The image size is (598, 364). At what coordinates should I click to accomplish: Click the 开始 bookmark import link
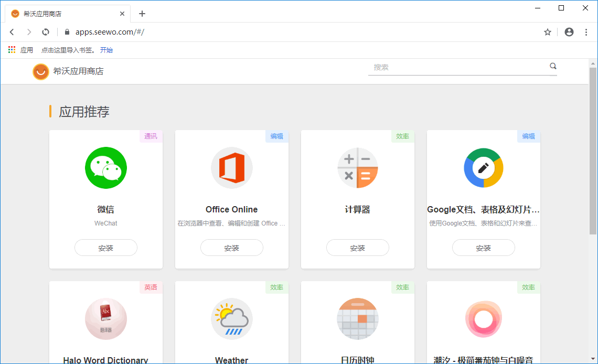(x=106, y=50)
